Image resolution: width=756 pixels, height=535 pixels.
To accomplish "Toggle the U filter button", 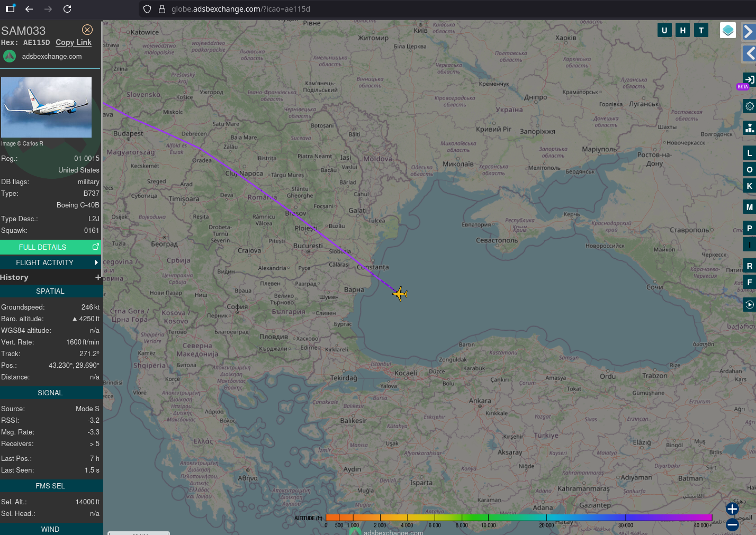I will (x=664, y=30).
